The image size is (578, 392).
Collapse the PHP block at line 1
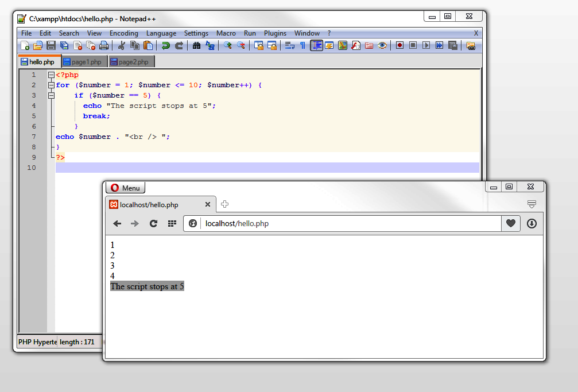click(51, 74)
